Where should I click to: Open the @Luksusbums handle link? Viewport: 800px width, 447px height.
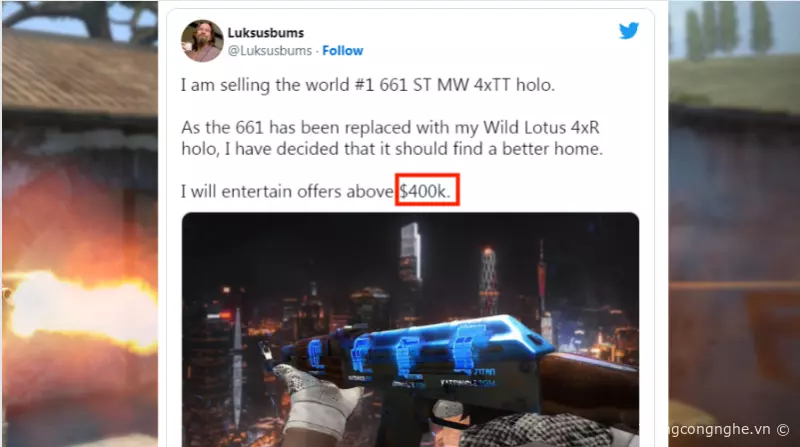(269, 51)
